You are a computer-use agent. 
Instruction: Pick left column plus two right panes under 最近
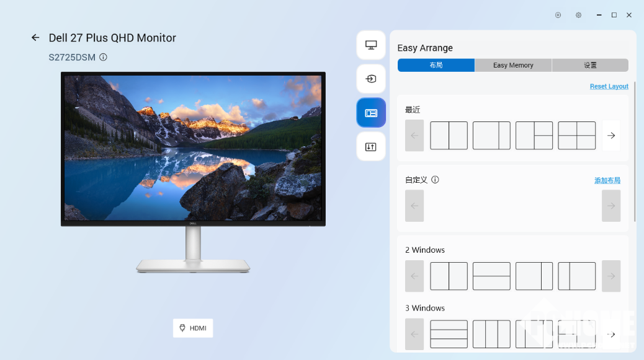point(534,135)
